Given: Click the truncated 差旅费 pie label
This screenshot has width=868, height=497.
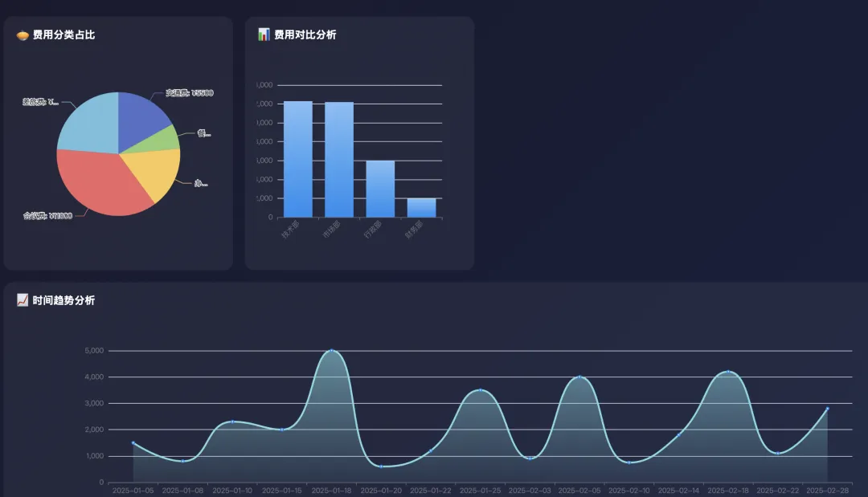Looking at the screenshot, I should [x=40, y=102].
